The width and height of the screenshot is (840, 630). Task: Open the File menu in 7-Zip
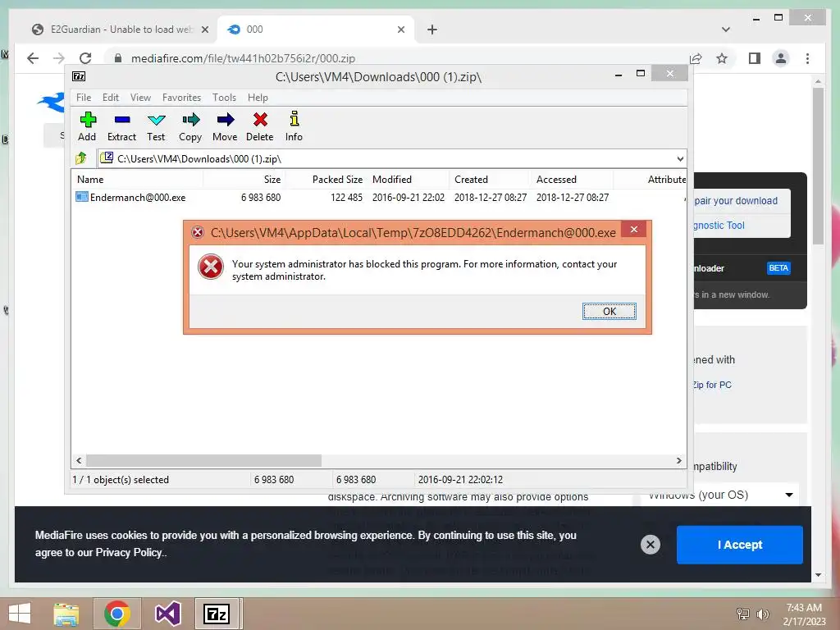84,98
